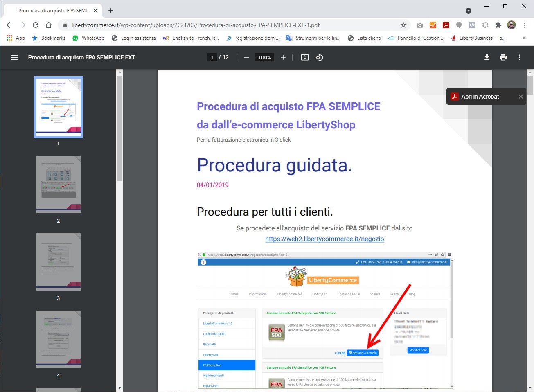Select page 1 thumbnail
The image size is (534, 392).
click(x=59, y=107)
